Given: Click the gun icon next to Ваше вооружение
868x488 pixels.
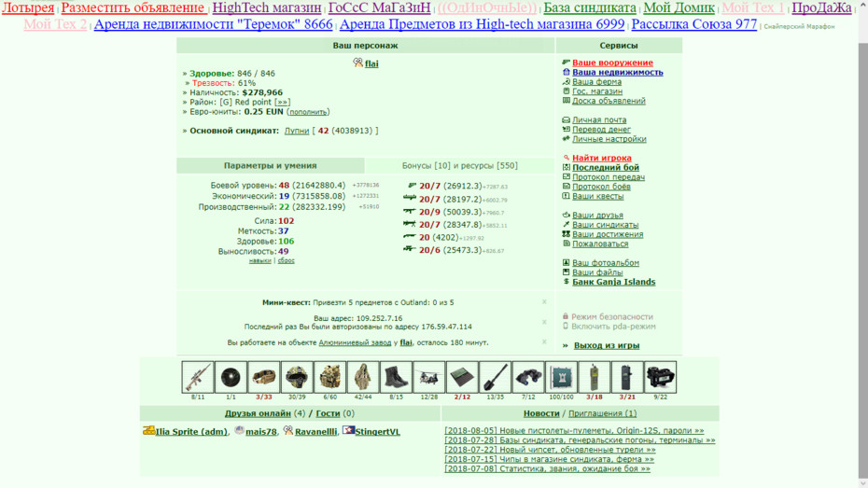Looking at the screenshot, I should pyautogui.click(x=566, y=63).
